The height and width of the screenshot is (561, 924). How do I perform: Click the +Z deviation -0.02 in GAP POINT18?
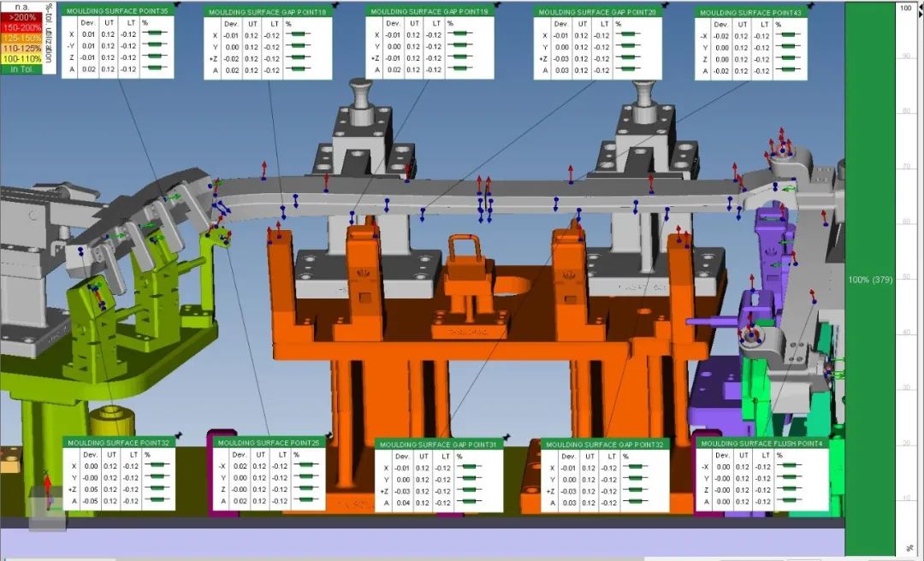[x=232, y=59]
